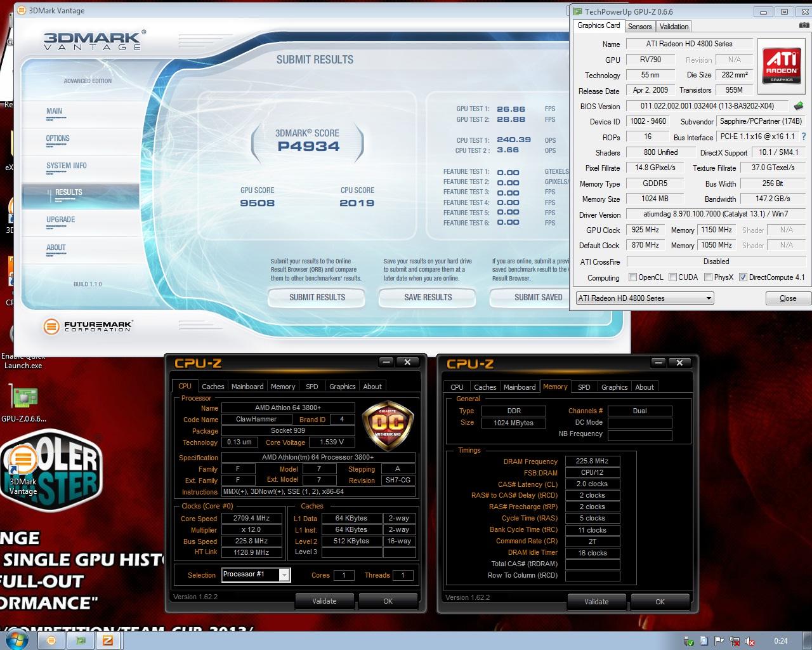
Task: Go to MAIN in 3DMark sidebar
Action: (x=55, y=111)
